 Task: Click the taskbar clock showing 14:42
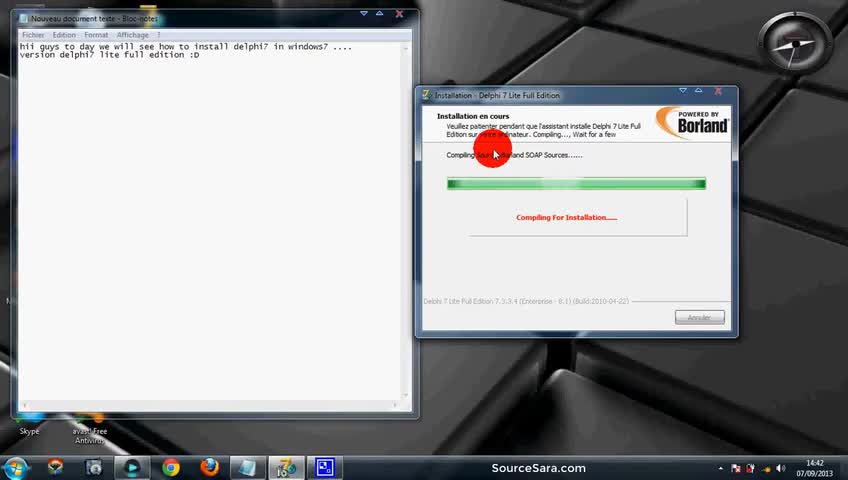814,468
